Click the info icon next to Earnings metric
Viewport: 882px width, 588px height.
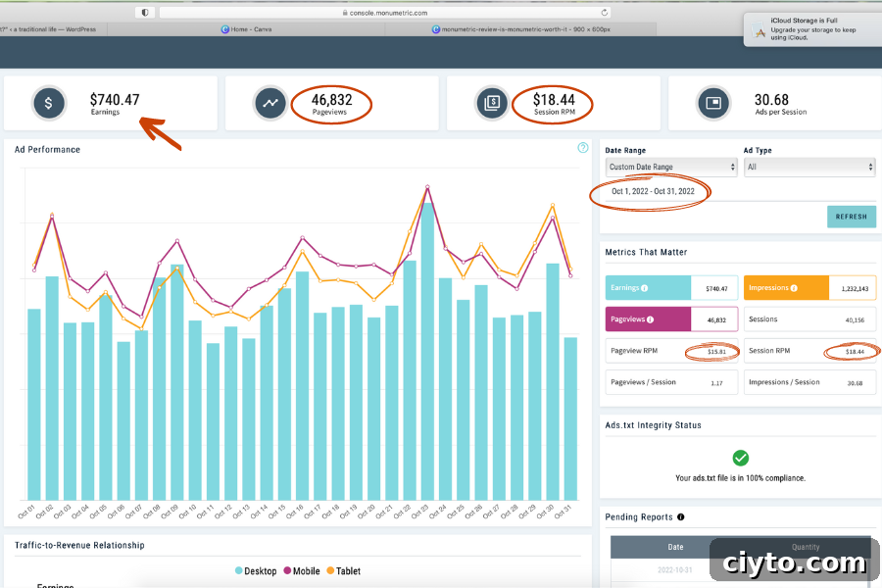(645, 288)
